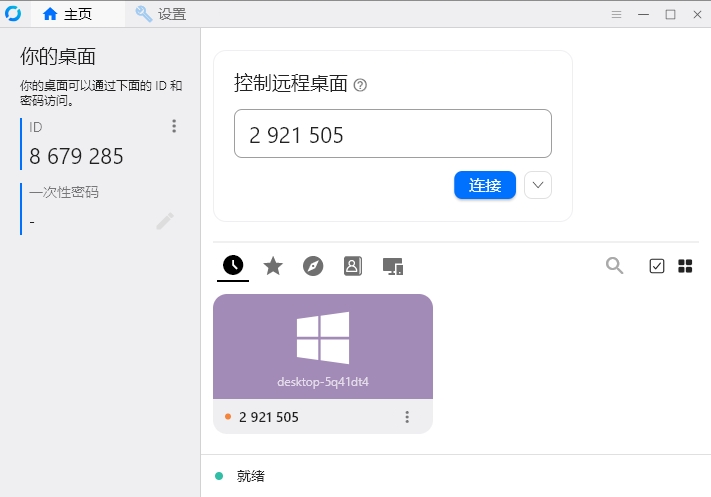Maximize the window
This screenshot has width=711, height=497.
(x=670, y=15)
